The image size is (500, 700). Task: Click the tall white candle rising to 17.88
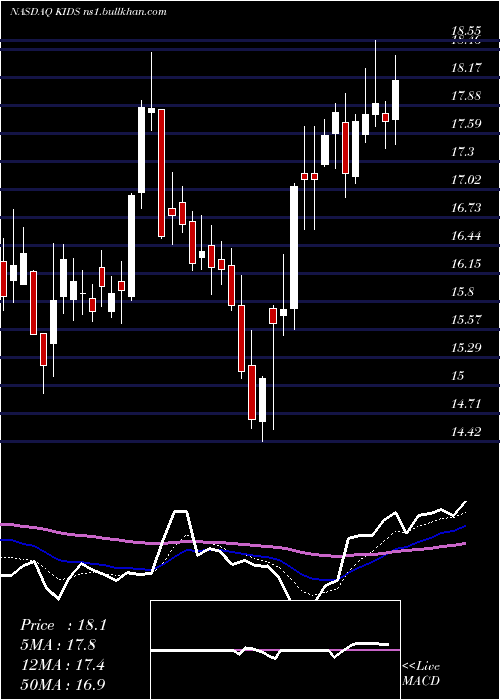142,150
